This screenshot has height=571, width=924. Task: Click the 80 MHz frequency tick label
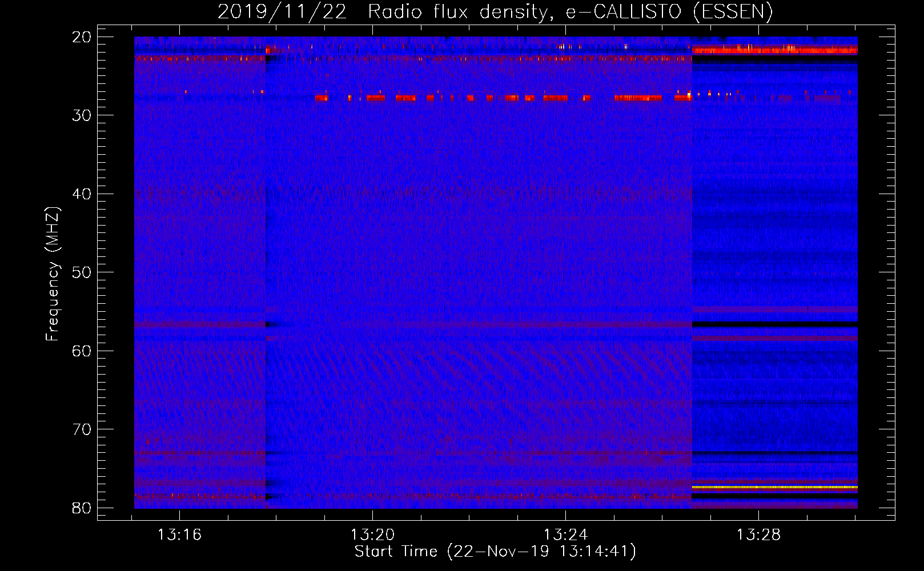coord(82,508)
